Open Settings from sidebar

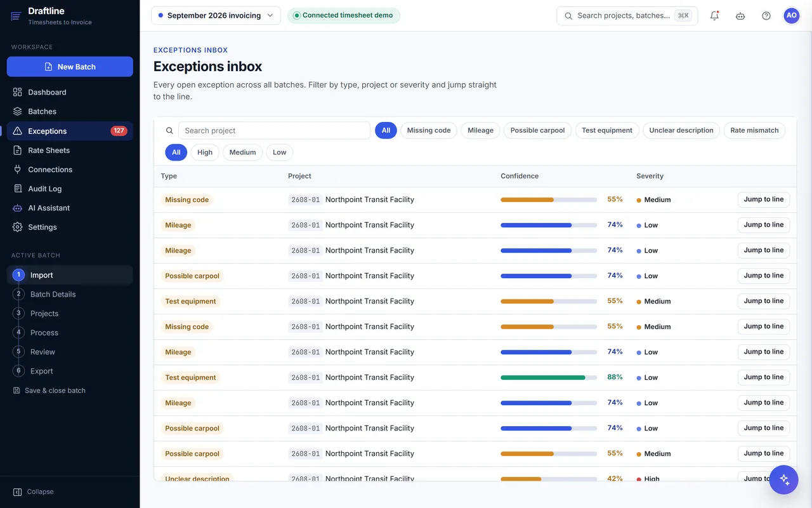(x=70, y=227)
